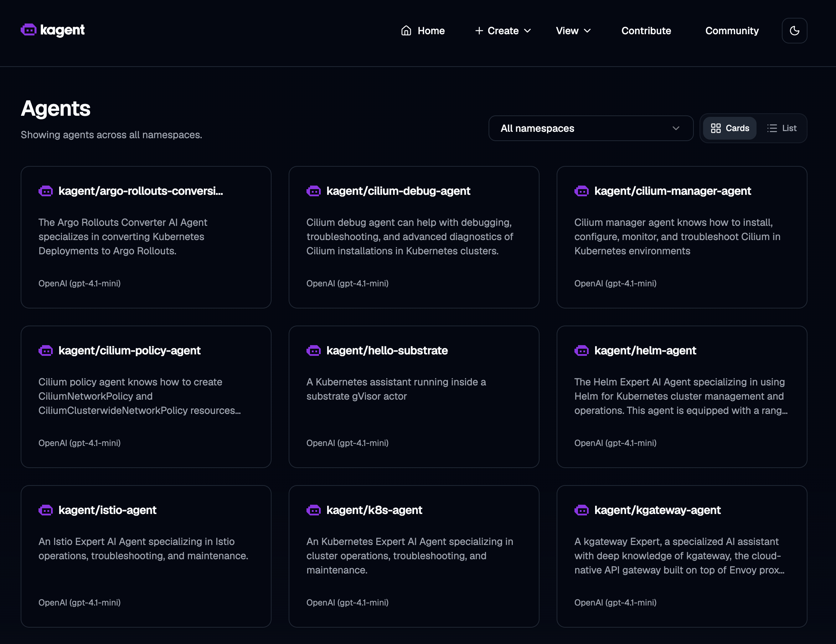Click the plus icon beside Create
This screenshot has height=644, width=836.
tap(479, 31)
